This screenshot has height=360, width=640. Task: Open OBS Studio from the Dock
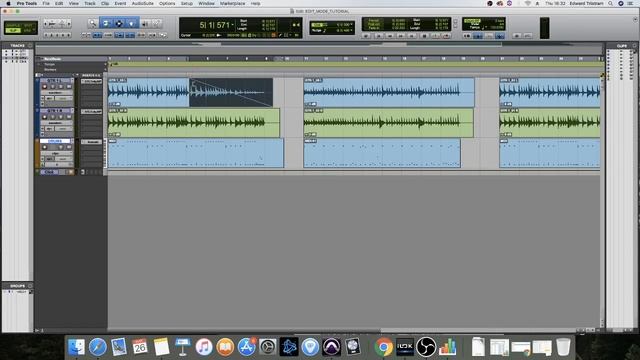[426, 347]
